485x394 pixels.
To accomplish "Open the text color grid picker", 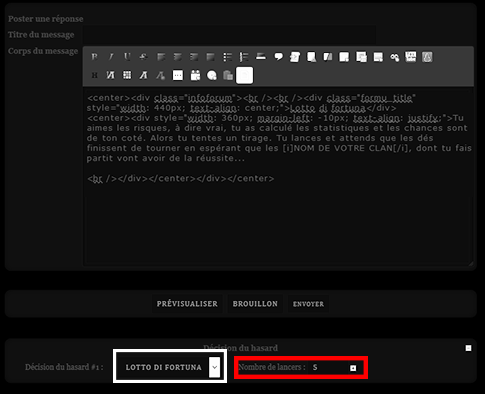I will [127, 75].
